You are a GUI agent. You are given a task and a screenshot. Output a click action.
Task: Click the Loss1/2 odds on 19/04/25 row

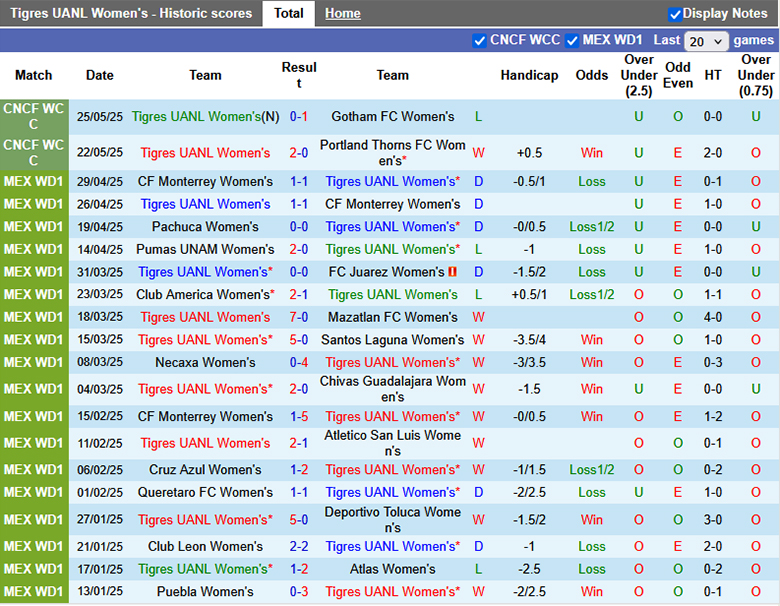tap(591, 226)
